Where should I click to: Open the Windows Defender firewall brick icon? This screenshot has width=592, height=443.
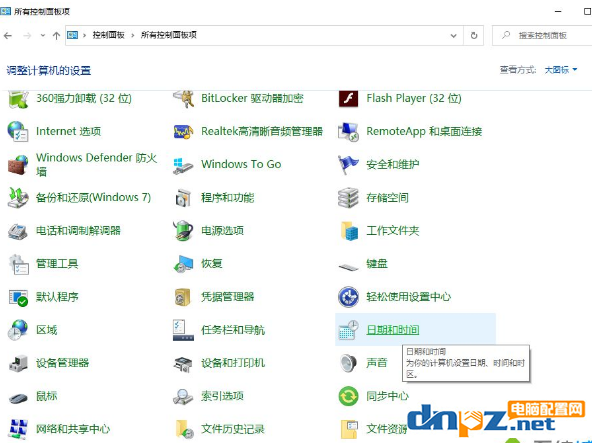click(x=18, y=165)
